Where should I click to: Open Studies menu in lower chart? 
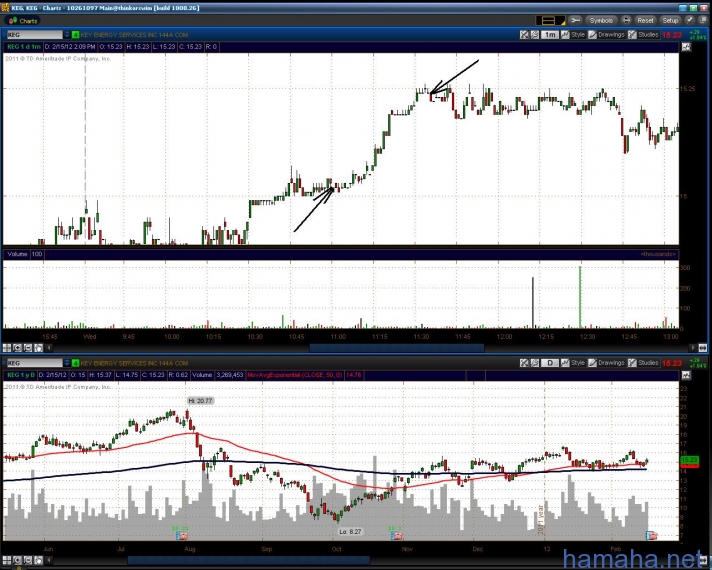point(648,363)
